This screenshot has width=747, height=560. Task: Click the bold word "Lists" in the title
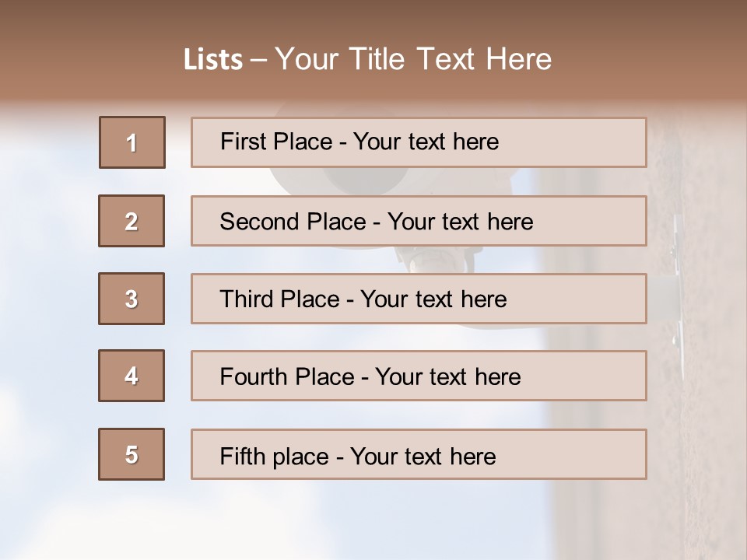[212, 59]
